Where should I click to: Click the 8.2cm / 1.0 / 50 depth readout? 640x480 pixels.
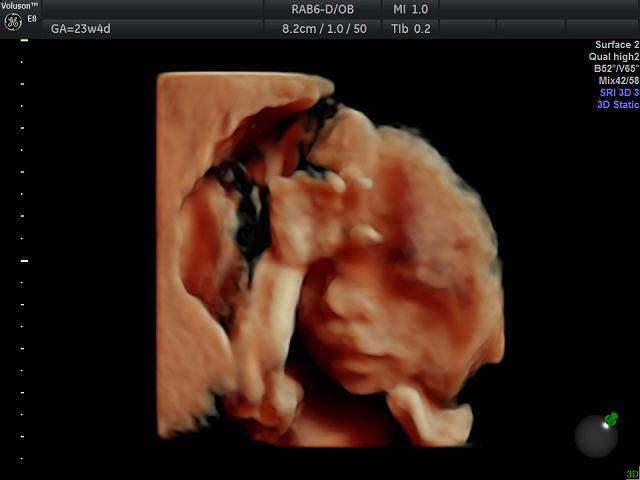[324, 29]
